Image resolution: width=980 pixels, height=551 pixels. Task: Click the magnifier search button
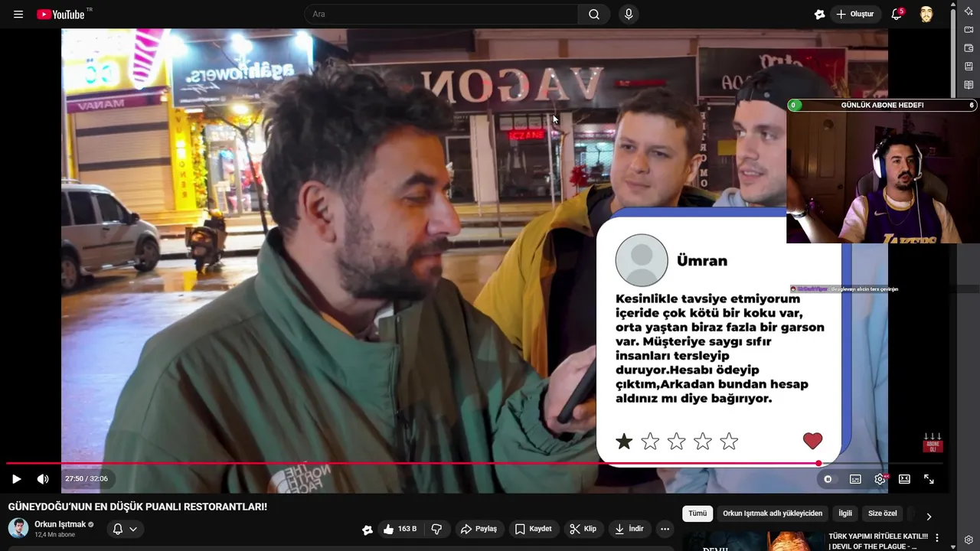pos(594,15)
